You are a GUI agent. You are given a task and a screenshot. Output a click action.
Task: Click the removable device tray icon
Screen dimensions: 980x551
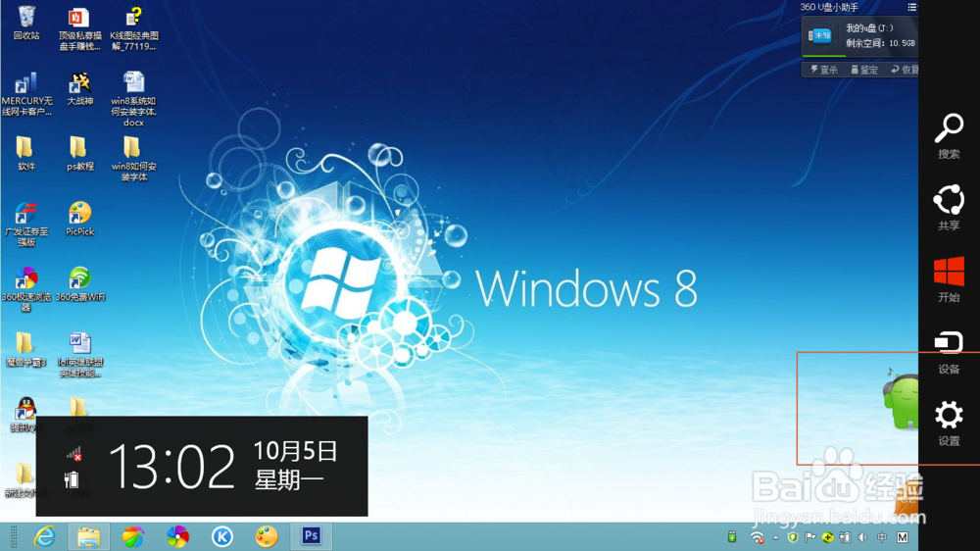click(x=845, y=537)
